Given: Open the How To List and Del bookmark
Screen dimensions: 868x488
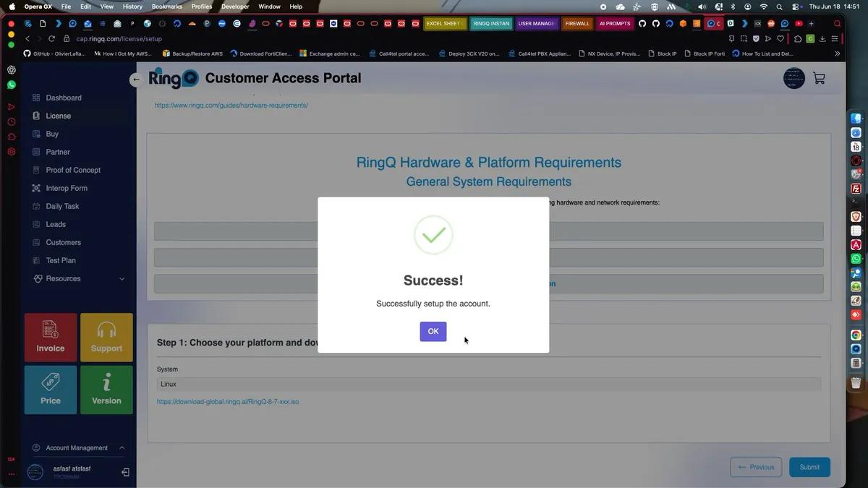Looking at the screenshot, I should click(x=763, y=53).
